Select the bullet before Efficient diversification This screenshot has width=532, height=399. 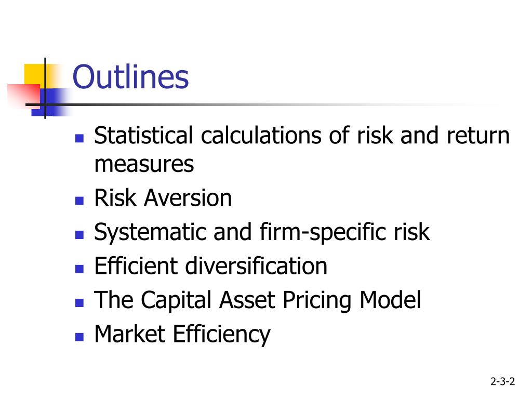[79, 269]
